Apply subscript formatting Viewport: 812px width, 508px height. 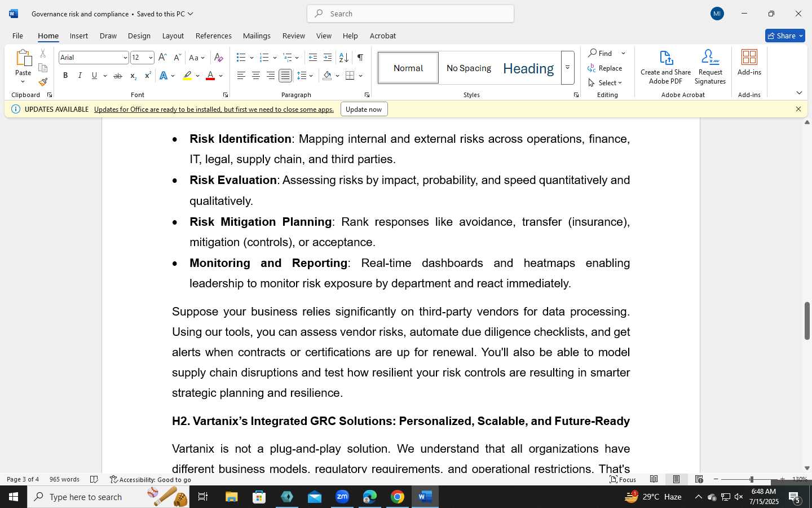point(133,76)
